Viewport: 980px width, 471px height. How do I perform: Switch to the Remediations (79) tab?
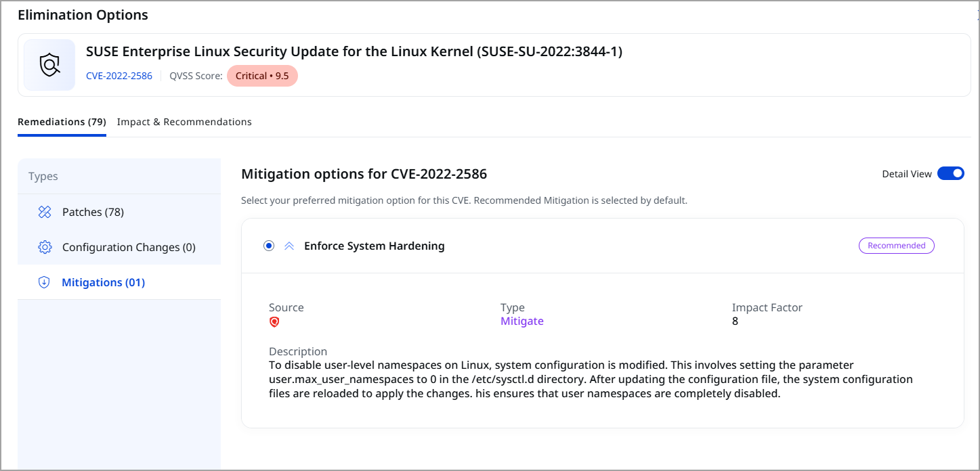62,122
